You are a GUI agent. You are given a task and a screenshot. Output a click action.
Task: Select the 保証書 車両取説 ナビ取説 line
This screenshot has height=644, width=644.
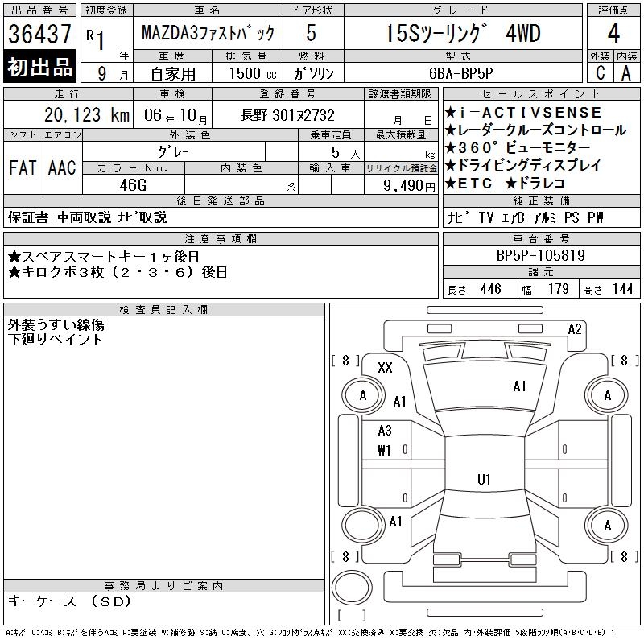[x=87, y=217]
